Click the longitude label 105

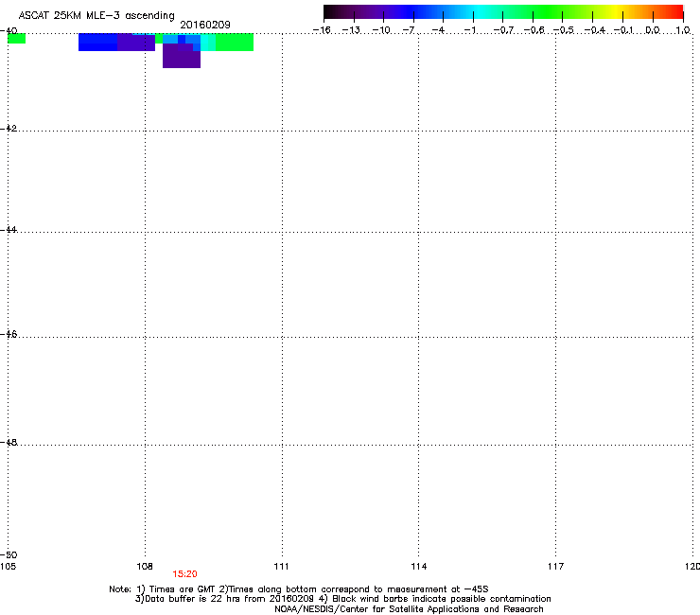tap(8, 567)
